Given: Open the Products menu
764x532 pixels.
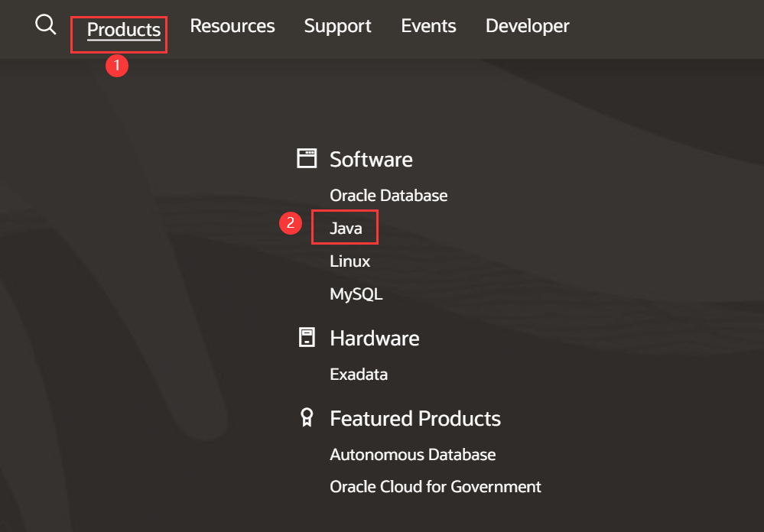Looking at the screenshot, I should tap(124, 30).
